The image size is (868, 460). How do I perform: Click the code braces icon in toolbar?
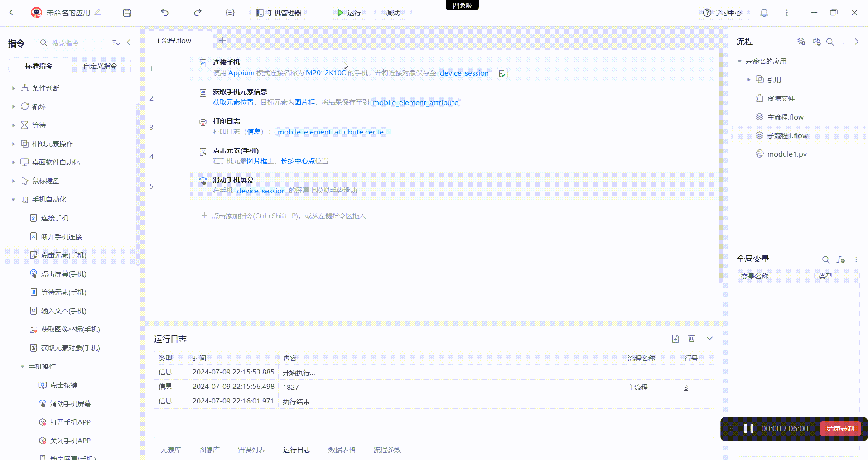230,13
